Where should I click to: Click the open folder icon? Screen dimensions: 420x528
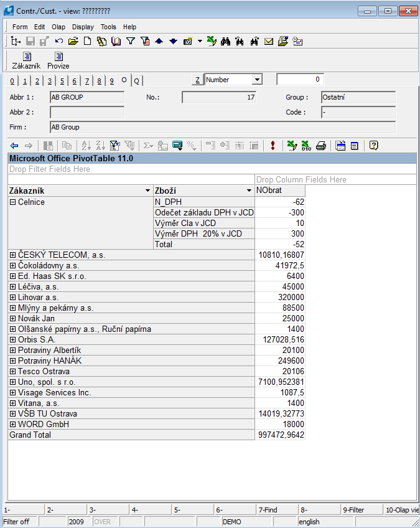point(73,42)
